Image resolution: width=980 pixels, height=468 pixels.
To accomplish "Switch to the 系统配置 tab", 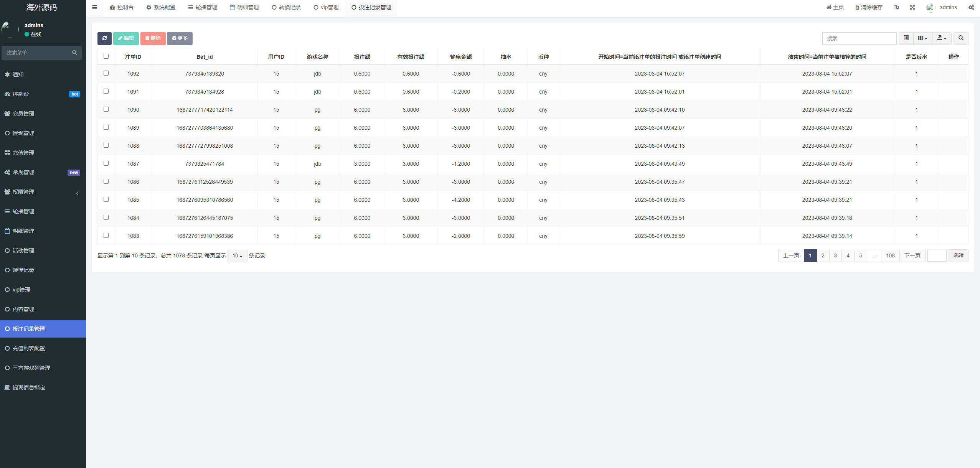I will (x=161, y=7).
